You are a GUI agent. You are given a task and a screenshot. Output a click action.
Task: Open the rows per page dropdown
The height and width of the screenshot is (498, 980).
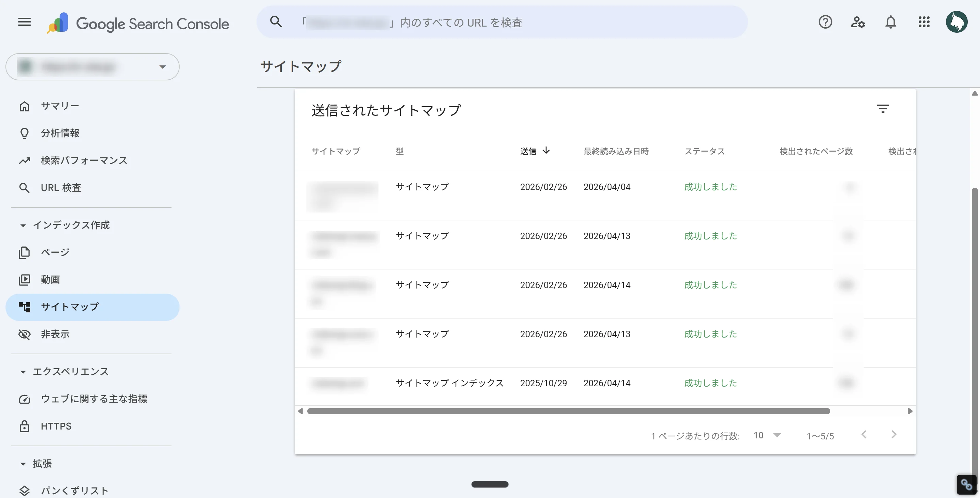[x=766, y=435]
